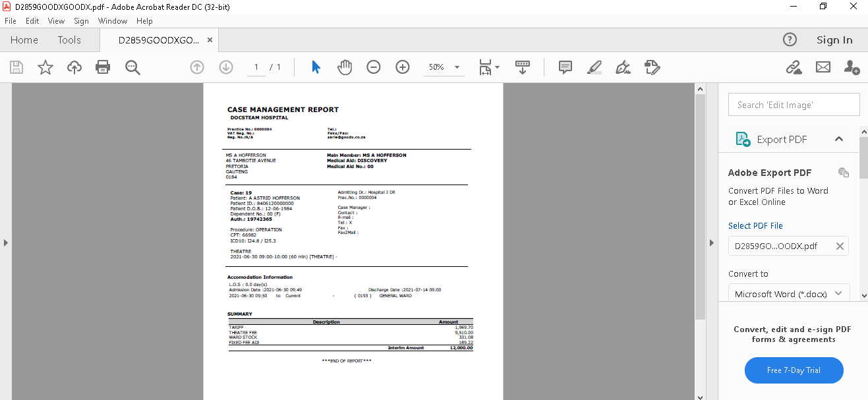Open the Find text magnifier tool
The width and height of the screenshot is (868, 400).
132,67
